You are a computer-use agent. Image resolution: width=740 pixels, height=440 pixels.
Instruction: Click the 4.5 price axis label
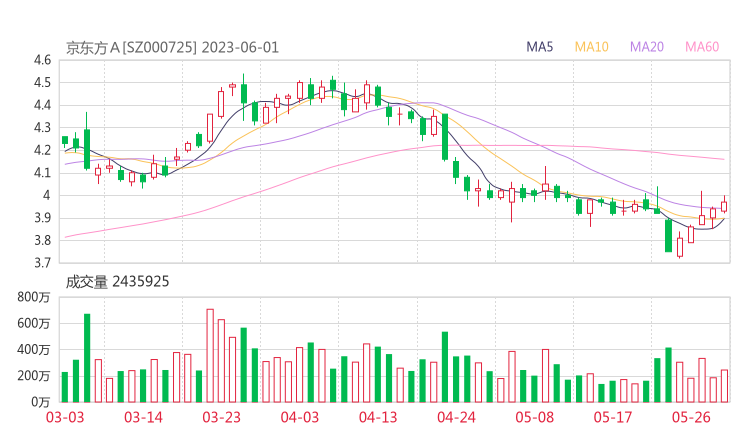(x=42, y=83)
